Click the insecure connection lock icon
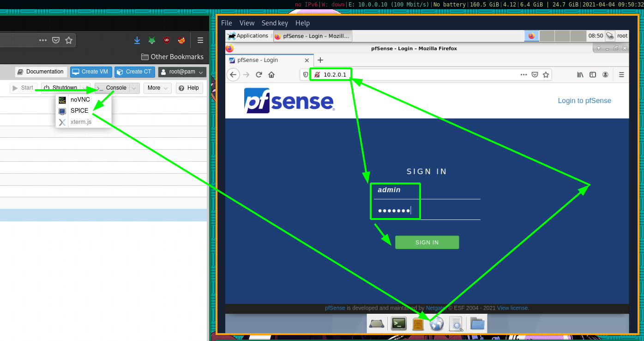This screenshot has width=644, height=341. pyautogui.click(x=317, y=74)
